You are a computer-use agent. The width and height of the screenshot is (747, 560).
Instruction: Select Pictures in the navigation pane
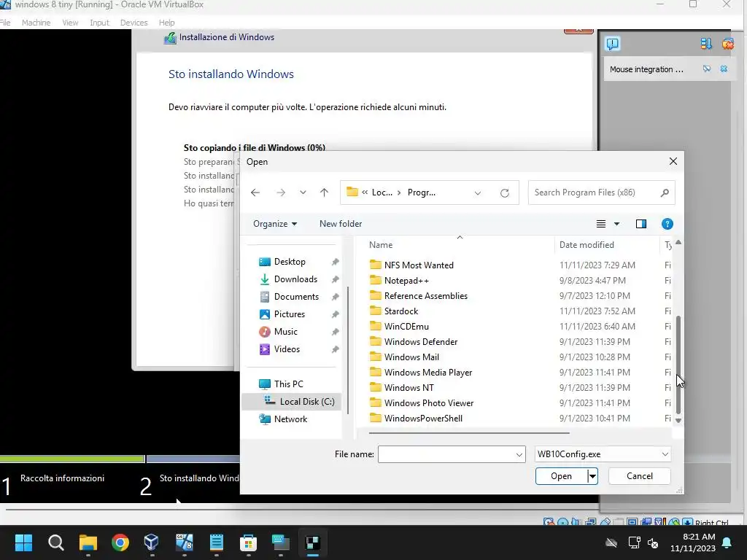[x=289, y=314]
